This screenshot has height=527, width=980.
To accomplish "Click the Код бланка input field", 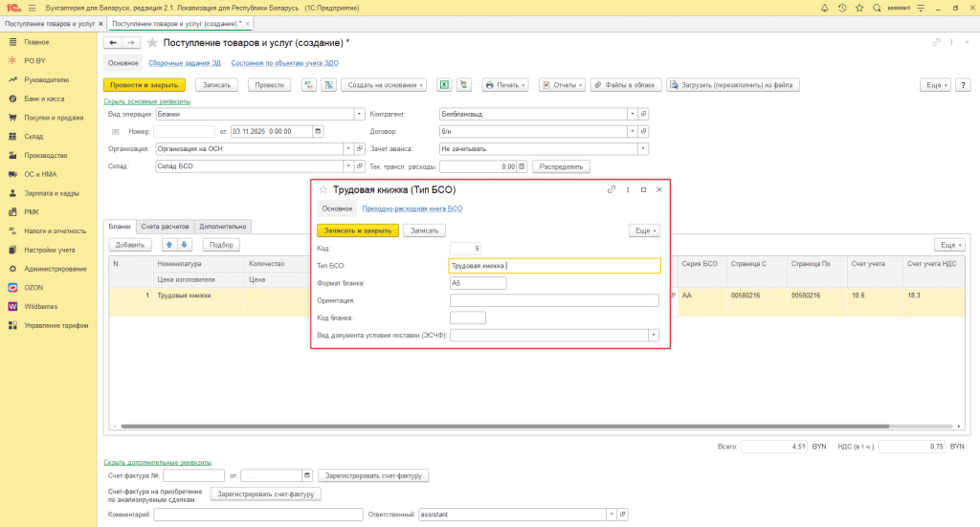I will [x=467, y=318].
